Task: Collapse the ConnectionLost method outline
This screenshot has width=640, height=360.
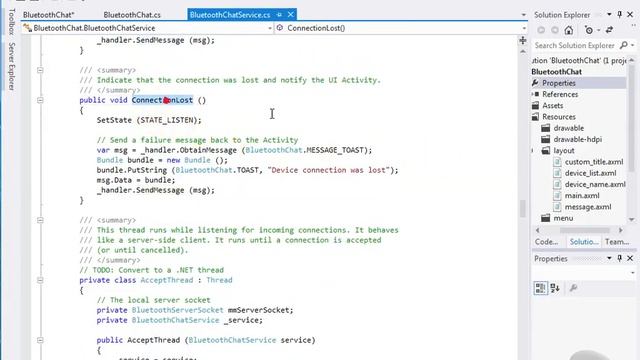Action: point(40,100)
